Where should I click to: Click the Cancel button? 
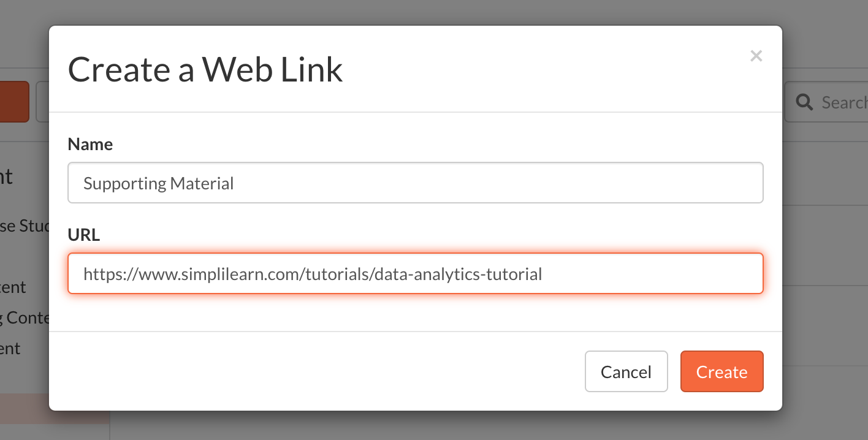click(x=626, y=371)
